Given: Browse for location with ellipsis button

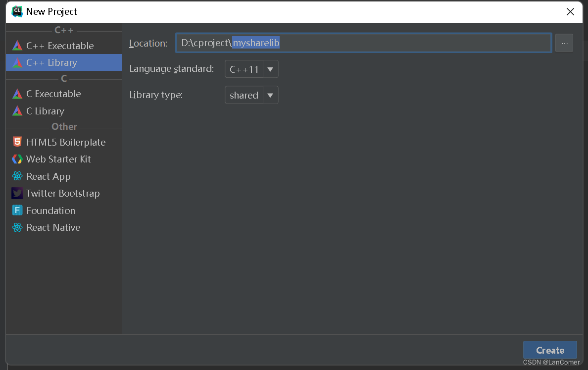Looking at the screenshot, I should [x=564, y=43].
